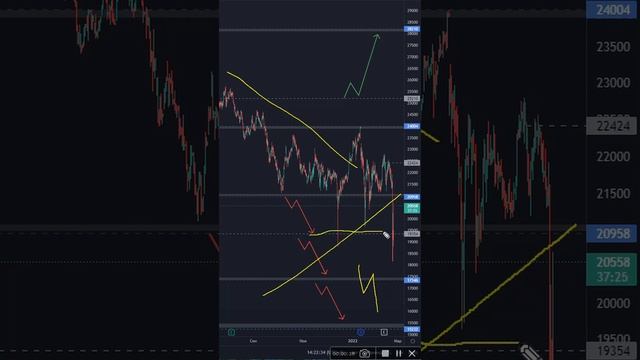The image size is (640, 360).
Task: Click the green event marker on the time axis
Action: (x=231, y=332)
